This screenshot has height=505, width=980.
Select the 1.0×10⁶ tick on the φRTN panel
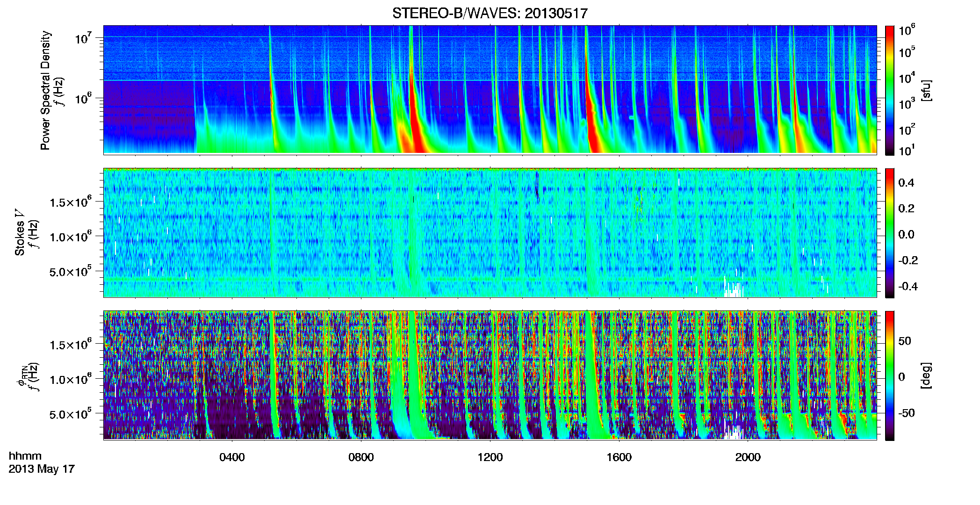(x=71, y=379)
